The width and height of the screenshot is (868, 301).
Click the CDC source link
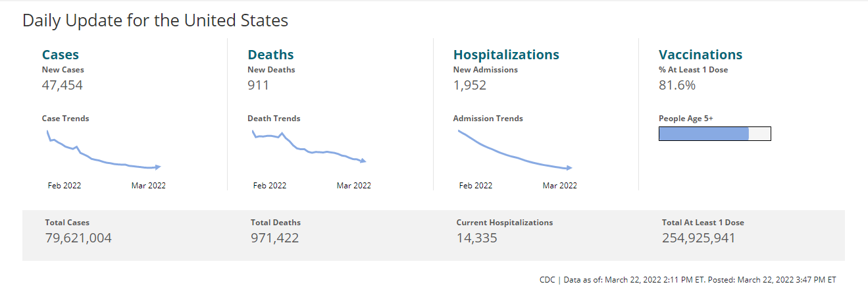coord(547,280)
